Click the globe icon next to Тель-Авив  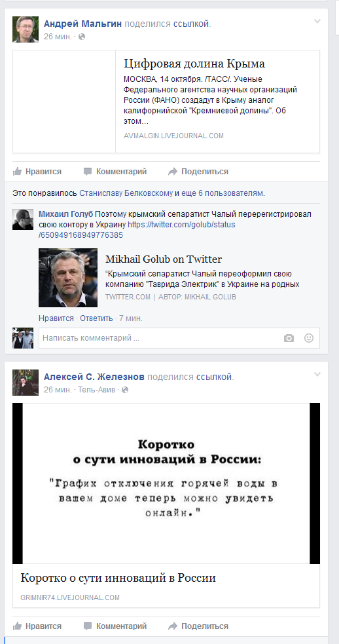125,390
